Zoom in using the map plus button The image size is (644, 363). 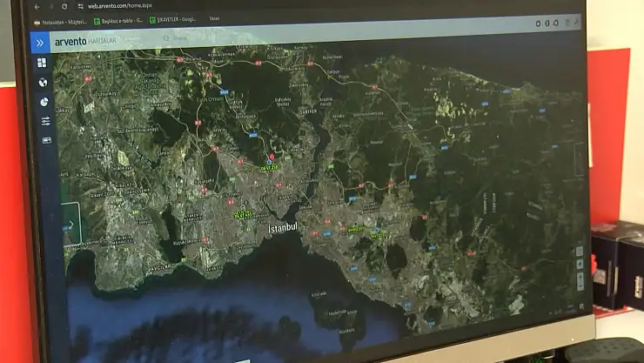coord(580,277)
